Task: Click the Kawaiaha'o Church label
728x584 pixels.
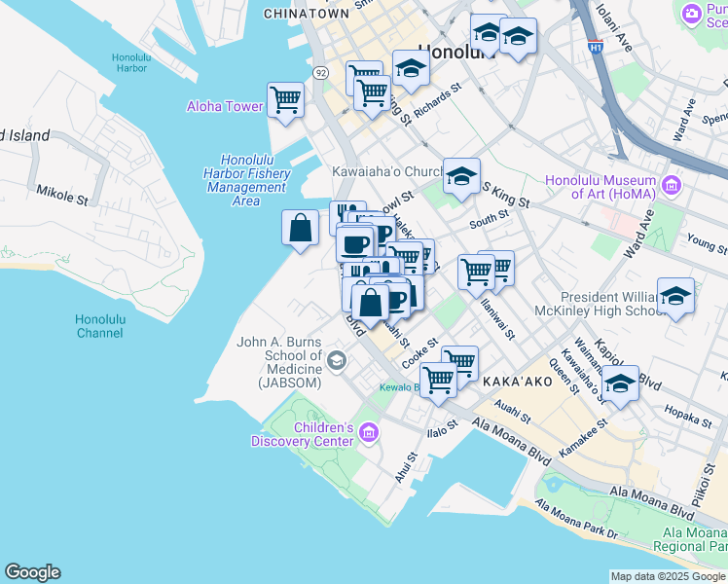Action: click(387, 171)
